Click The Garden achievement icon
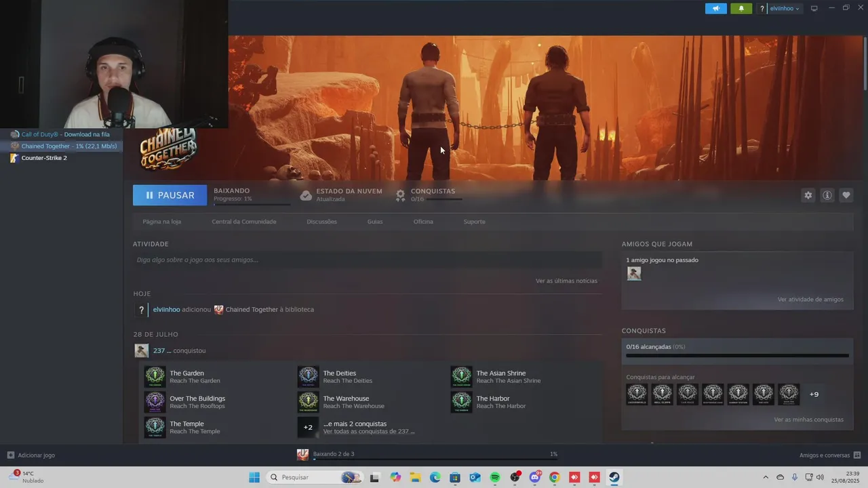The width and height of the screenshot is (868, 488). pyautogui.click(x=155, y=377)
